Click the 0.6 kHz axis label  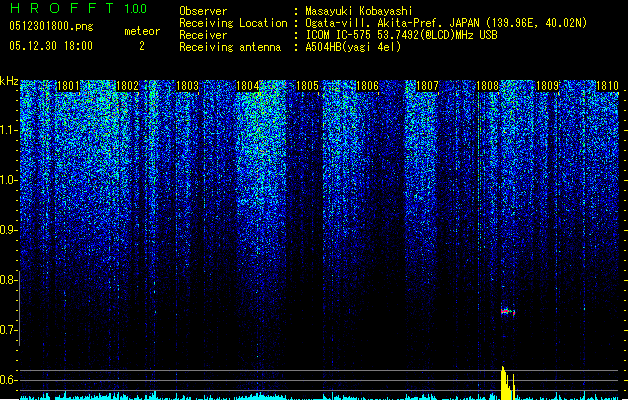[x=8, y=380]
